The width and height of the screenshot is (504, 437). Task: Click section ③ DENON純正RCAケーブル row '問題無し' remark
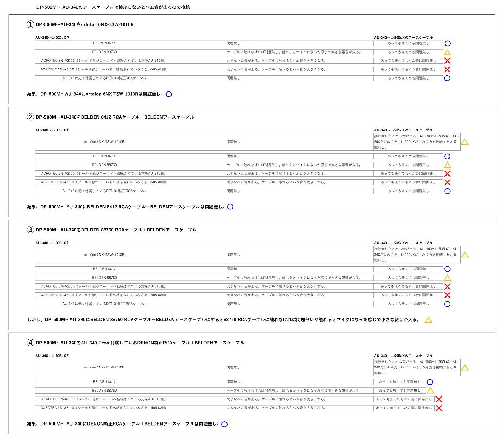click(x=233, y=304)
